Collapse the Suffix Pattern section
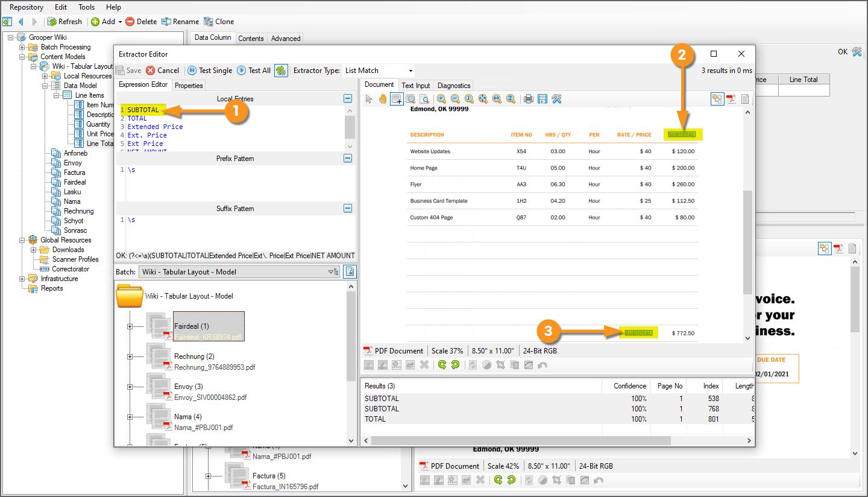The image size is (868, 497). pos(348,209)
